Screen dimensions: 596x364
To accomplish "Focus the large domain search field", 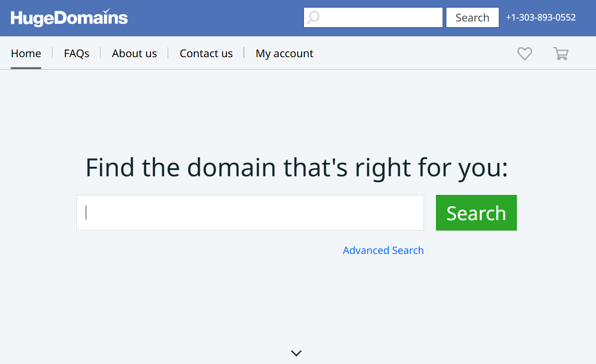I will tap(250, 213).
